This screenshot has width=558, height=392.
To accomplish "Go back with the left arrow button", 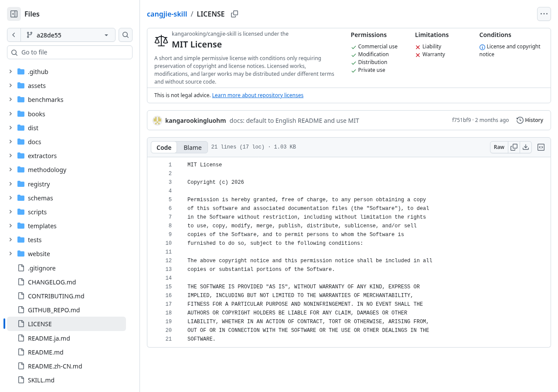I will click(14, 35).
